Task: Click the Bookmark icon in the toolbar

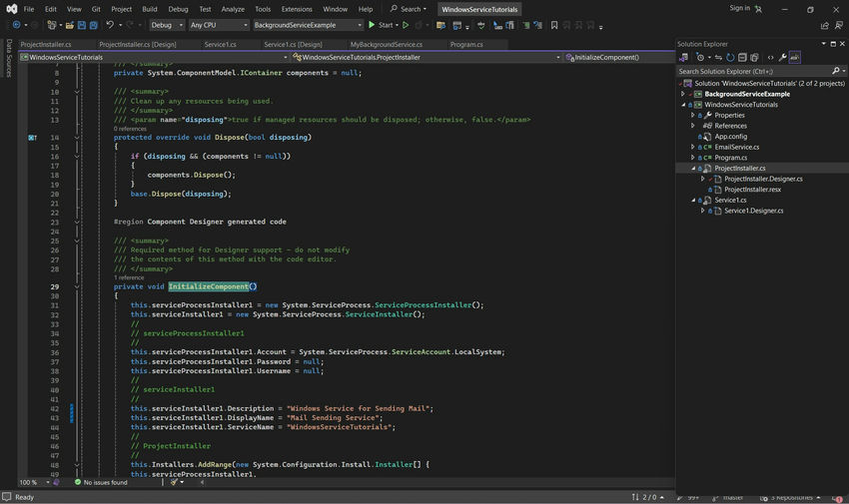Action: click(x=555, y=25)
